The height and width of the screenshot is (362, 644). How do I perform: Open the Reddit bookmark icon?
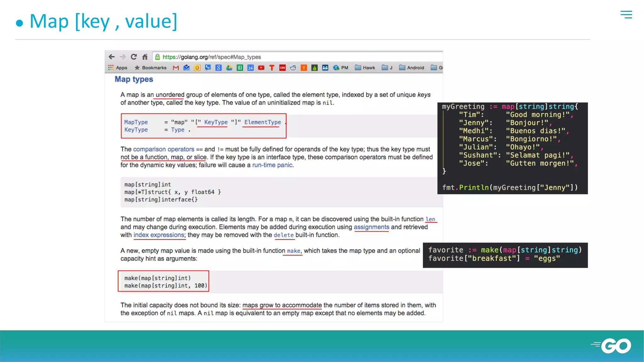293,68
